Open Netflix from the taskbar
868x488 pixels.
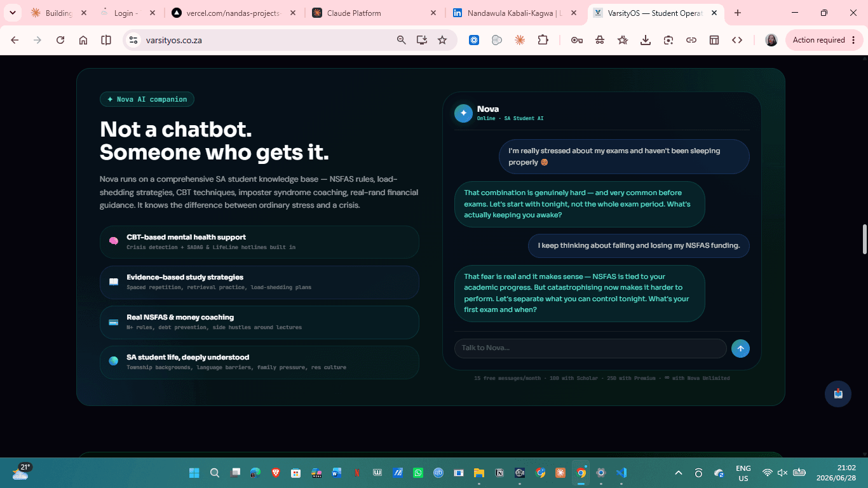coord(356,473)
